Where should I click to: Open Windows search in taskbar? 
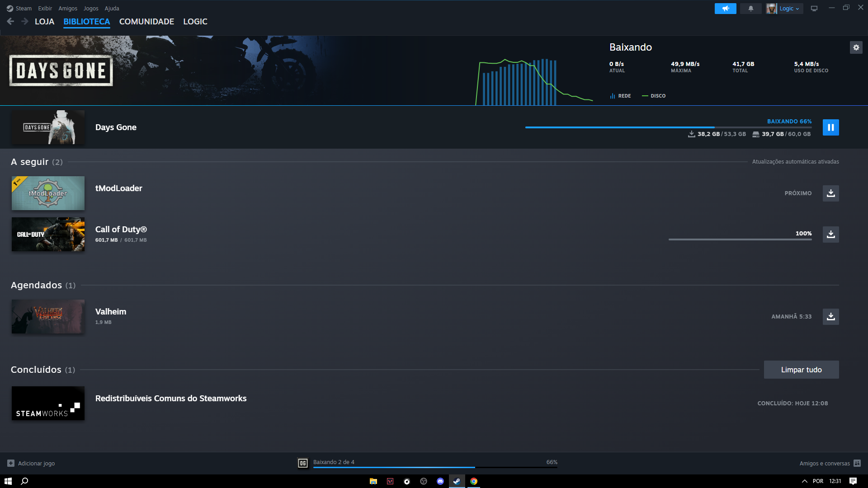coord(25,481)
